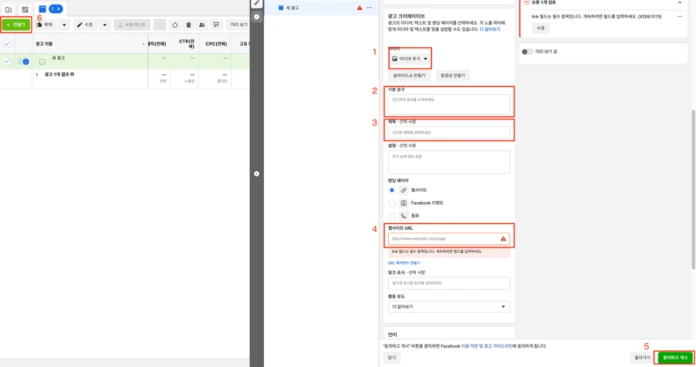Open the campaigns folder tab icon
This screenshot has height=367, width=696.
coord(8,9)
